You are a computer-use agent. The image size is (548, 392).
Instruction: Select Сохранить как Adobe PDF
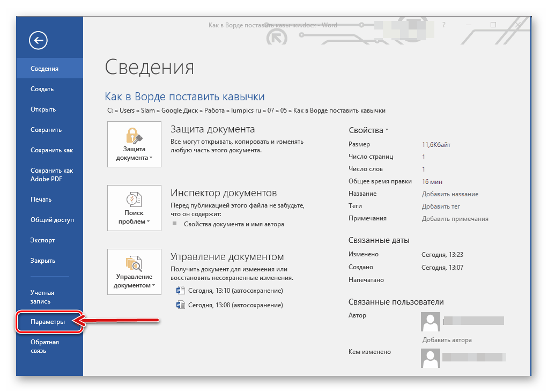50,175
